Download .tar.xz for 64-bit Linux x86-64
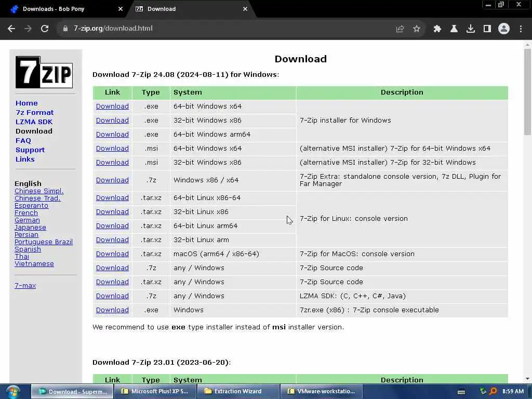Viewport: 532px width, 399px height. pos(112,198)
